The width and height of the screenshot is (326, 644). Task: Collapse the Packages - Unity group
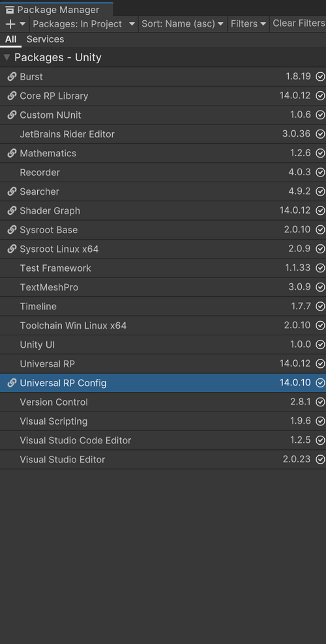click(7, 57)
